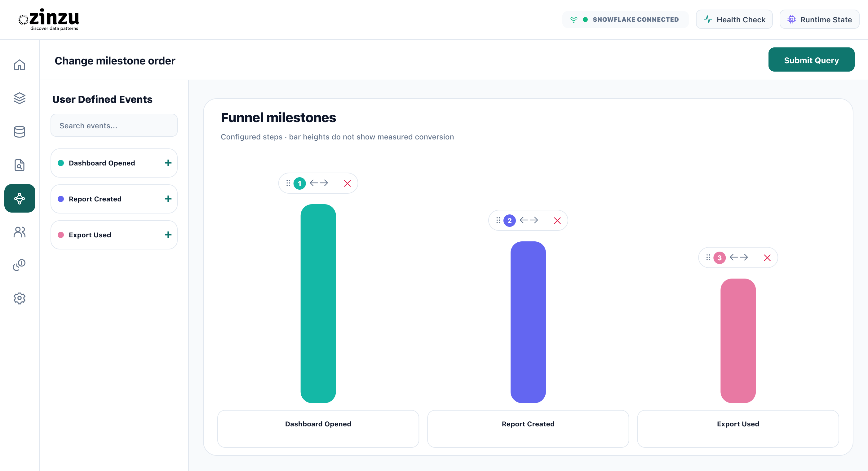Select the teal Dashboard Opened bar
The image size is (868, 471).
[318, 304]
